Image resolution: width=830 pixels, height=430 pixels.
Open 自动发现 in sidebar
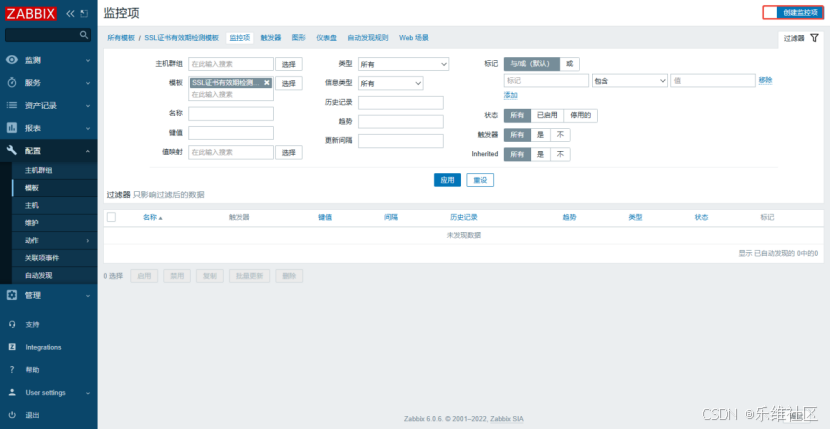[x=39, y=275]
